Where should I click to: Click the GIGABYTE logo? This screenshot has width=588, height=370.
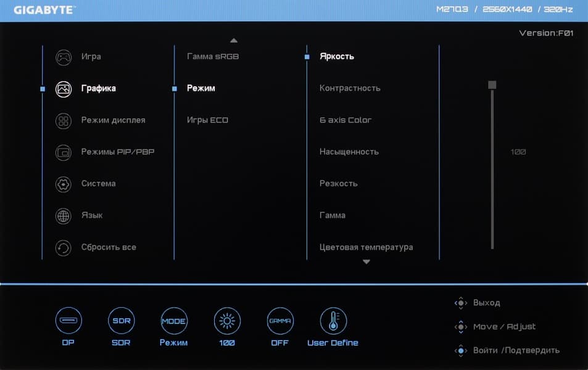44,10
